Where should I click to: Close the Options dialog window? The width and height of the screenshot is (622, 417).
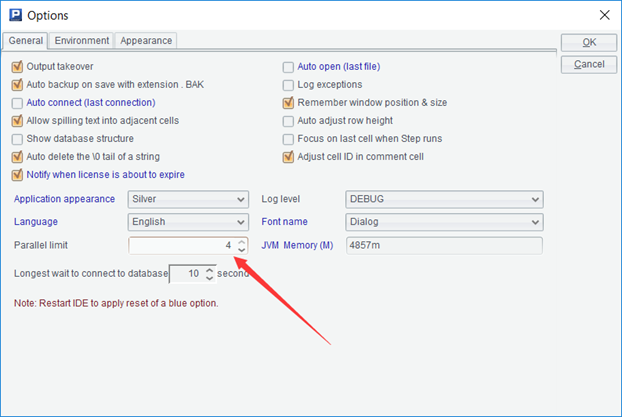(603, 15)
